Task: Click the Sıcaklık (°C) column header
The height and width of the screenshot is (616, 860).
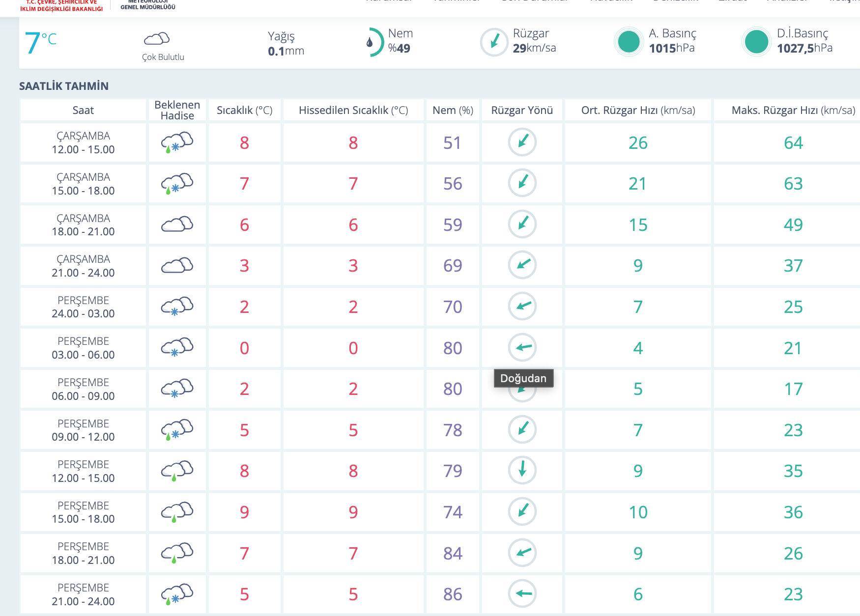Action: click(244, 110)
